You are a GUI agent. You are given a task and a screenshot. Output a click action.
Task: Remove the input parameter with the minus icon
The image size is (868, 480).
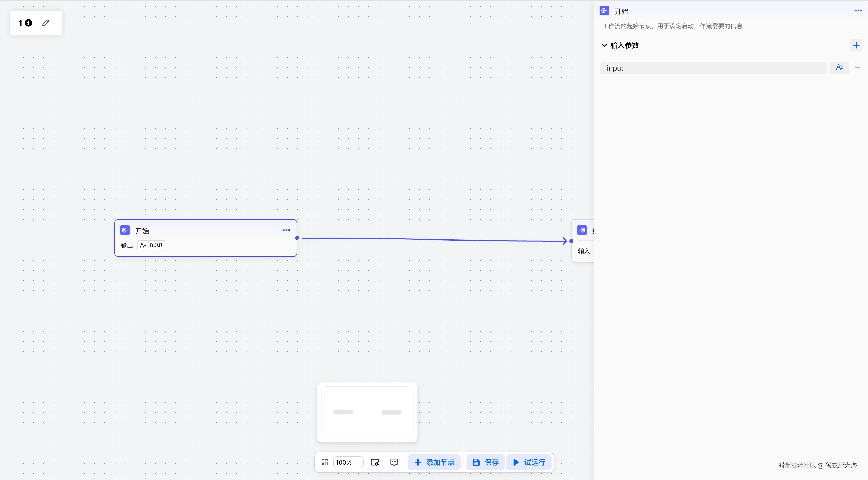[x=857, y=68]
